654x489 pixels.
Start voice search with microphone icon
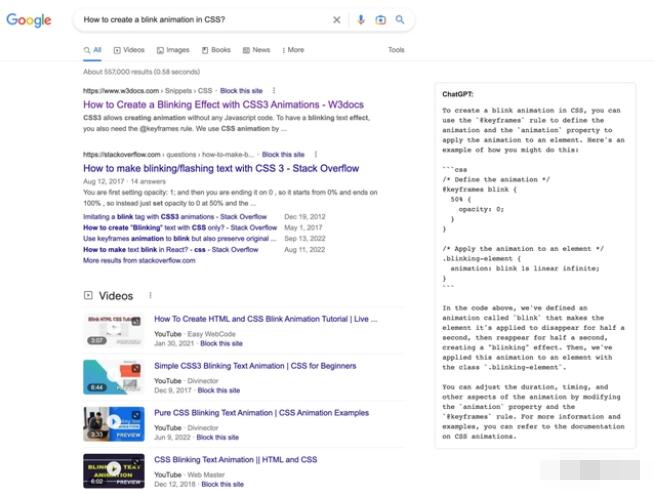361,20
